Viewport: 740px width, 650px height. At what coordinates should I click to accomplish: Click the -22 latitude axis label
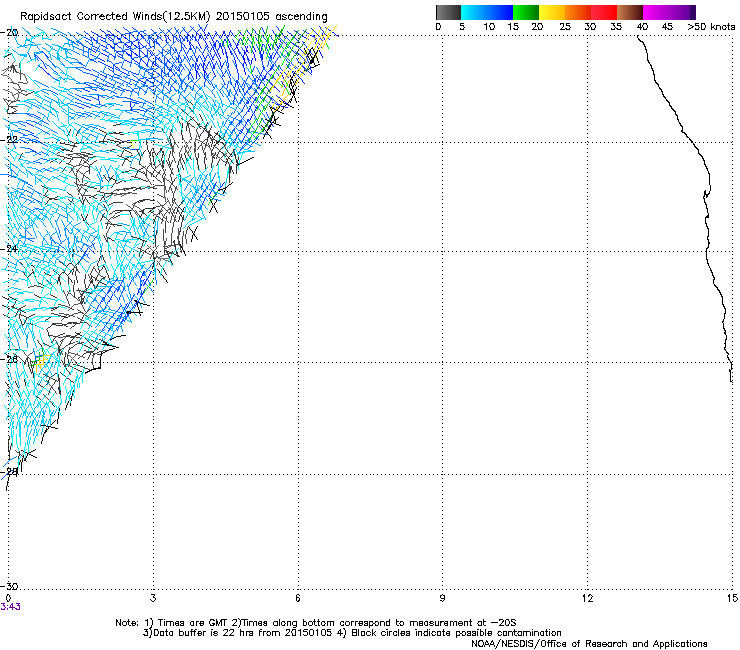coord(9,140)
